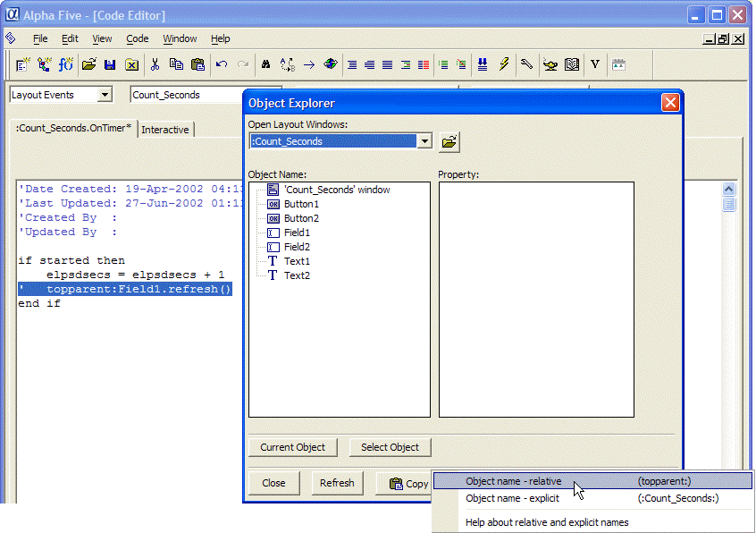
Task: Click the Alpha Five icon in the title bar
Action: point(12,15)
